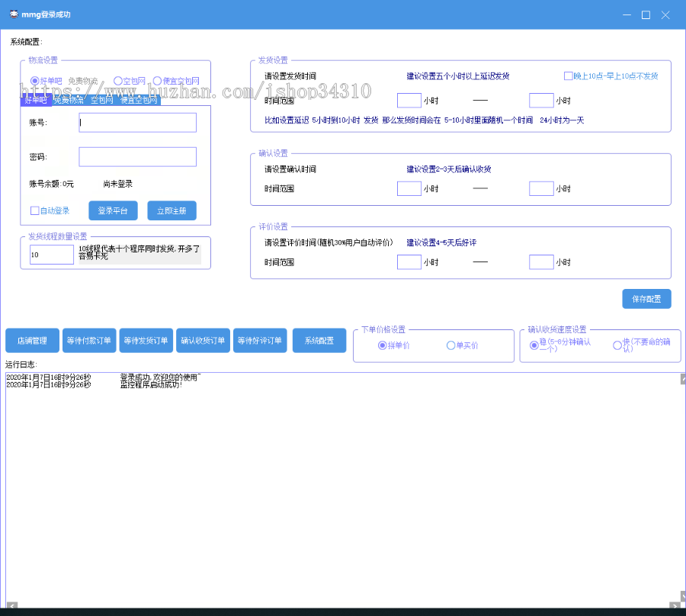Image resolution: width=686 pixels, height=616 pixels.
Task: Click the 账号余额:0元 balance text
Action: coord(52,184)
